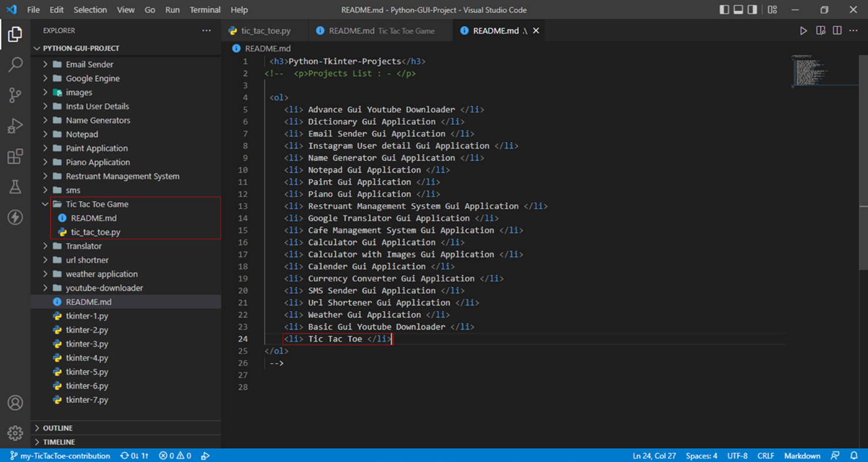Change CRLF end of line sequence

pyautogui.click(x=765, y=456)
